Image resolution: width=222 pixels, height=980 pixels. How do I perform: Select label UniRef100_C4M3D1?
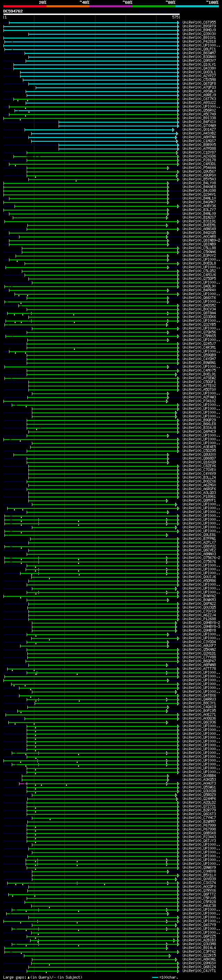tap(199, 164)
